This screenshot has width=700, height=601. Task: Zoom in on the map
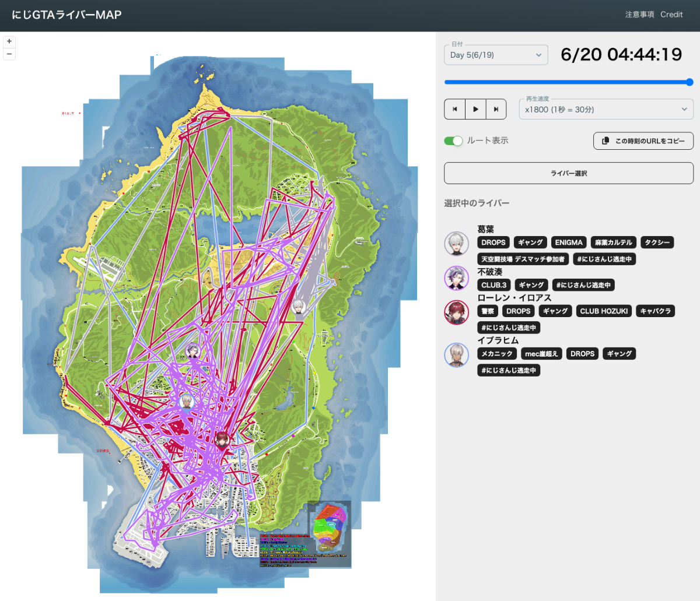pyautogui.click(x=9, y=41)
